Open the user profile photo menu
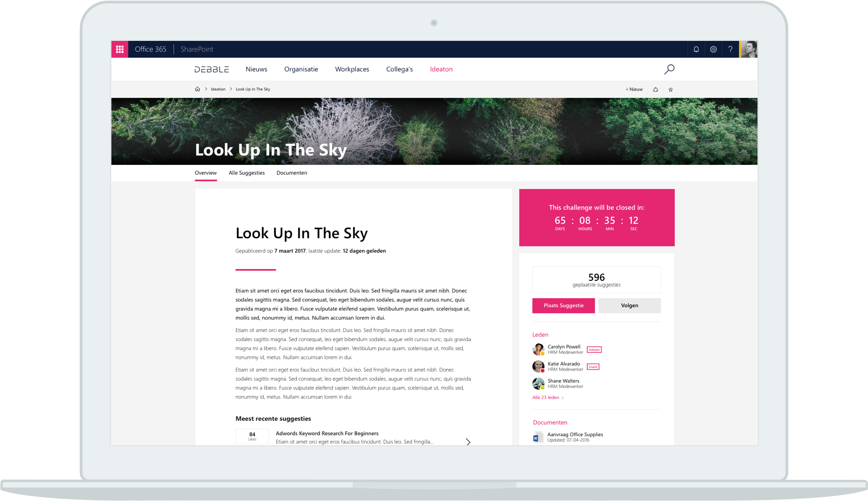 point(748,49)
